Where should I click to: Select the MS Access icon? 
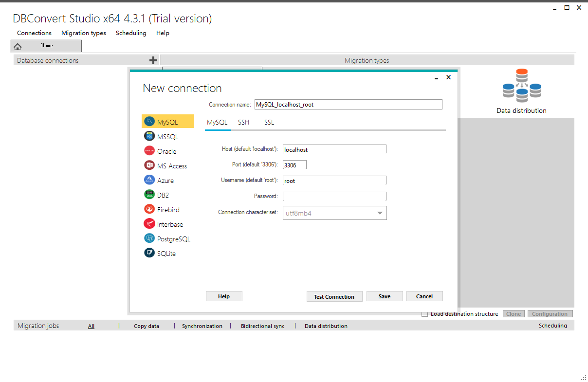point(149,165)
